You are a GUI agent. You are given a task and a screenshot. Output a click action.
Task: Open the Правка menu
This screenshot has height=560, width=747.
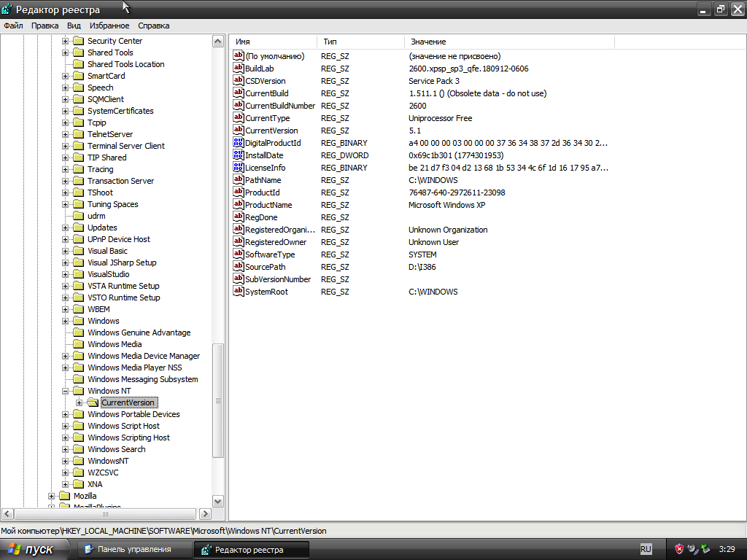point(44,26)
